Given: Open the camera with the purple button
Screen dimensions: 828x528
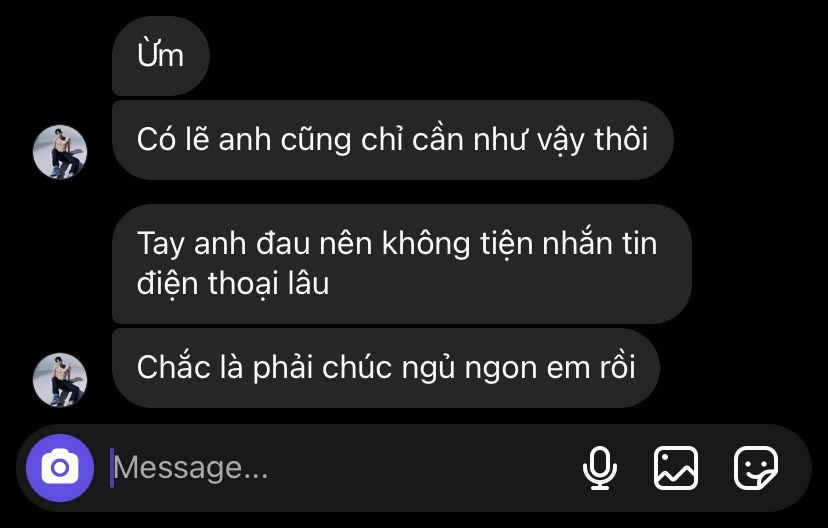Looking at the screenshot, I should (60, 468).
